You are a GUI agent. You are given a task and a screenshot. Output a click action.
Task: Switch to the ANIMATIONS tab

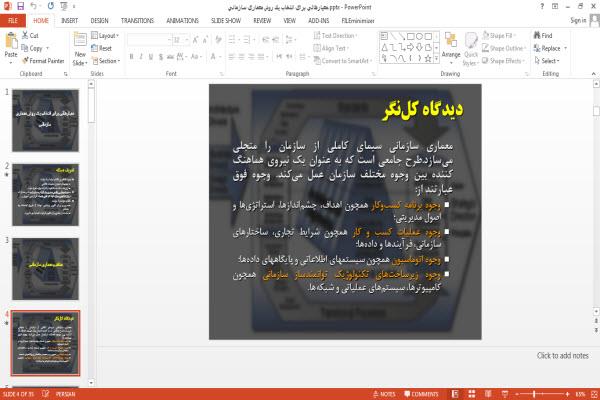pos(183,21)
